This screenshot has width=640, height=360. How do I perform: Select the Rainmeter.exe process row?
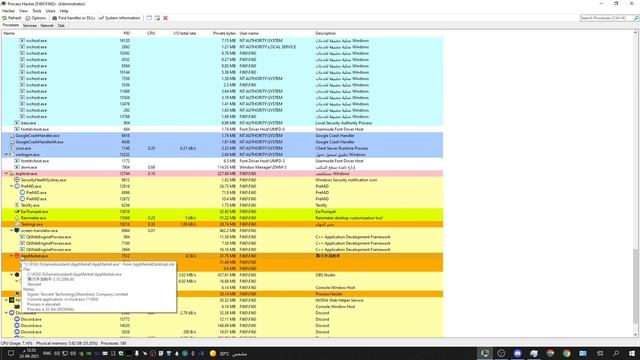[x=222, y=218]
